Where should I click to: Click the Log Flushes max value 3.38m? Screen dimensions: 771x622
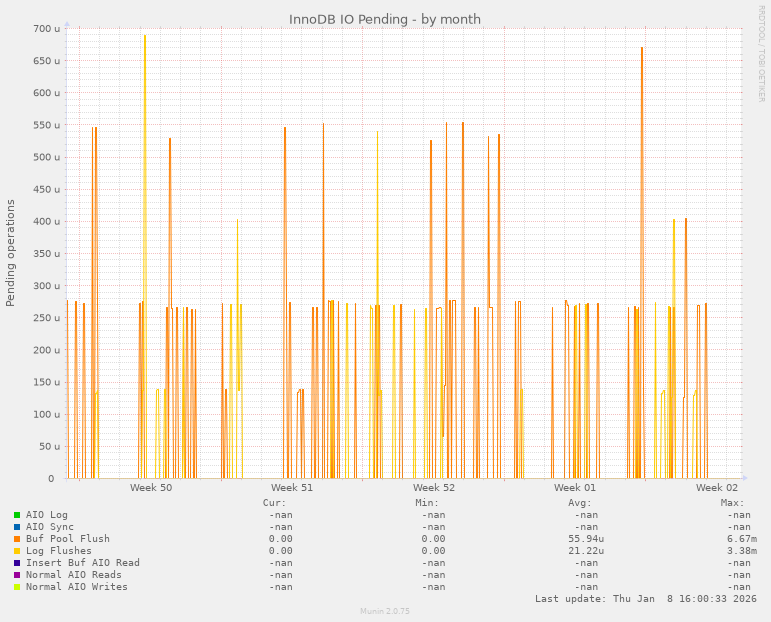tap(742, 551)
